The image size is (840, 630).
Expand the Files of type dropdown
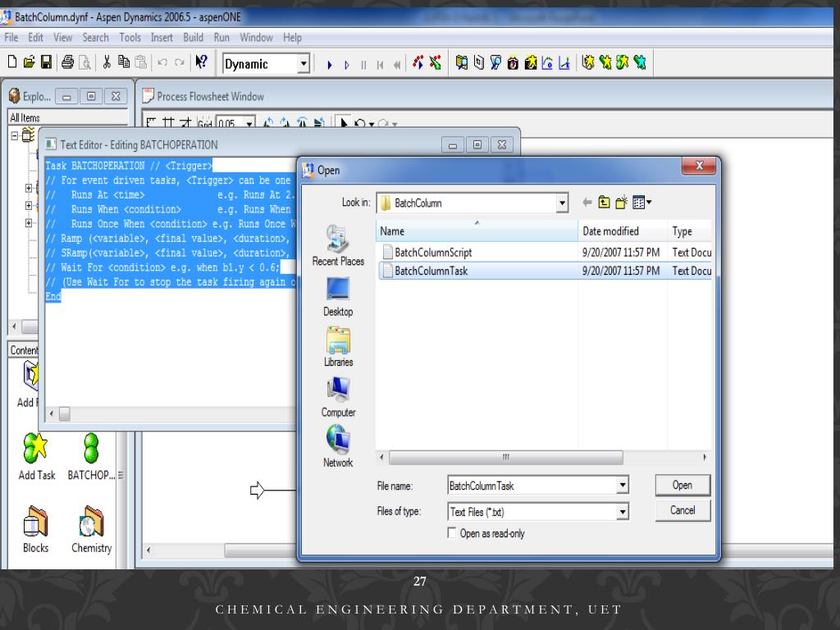(623, 512)
